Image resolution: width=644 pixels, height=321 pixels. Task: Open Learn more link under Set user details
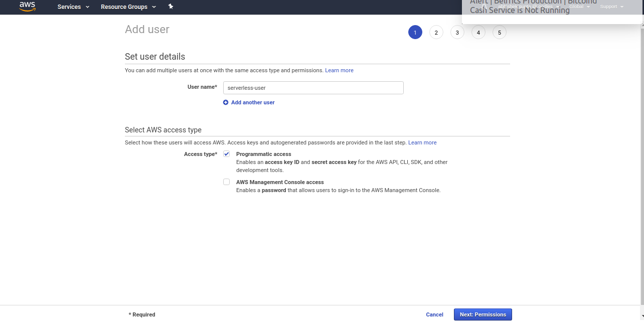[339, 70]
